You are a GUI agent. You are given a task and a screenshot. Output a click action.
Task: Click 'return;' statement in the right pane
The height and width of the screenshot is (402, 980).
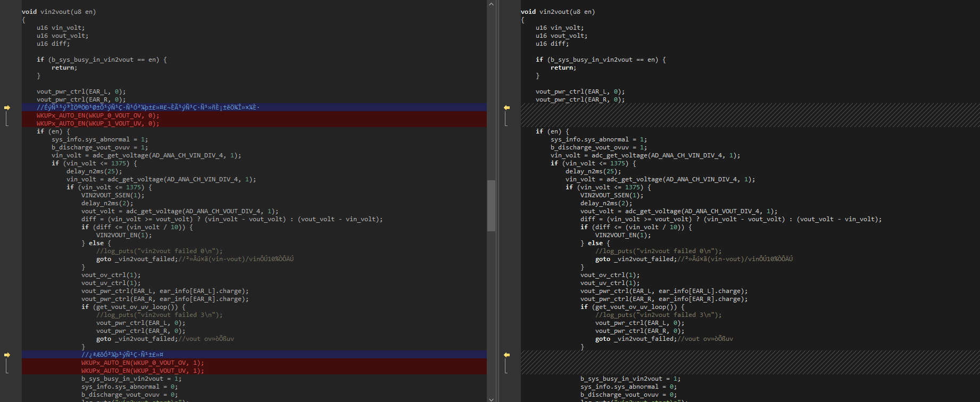(x=563, y=68)
